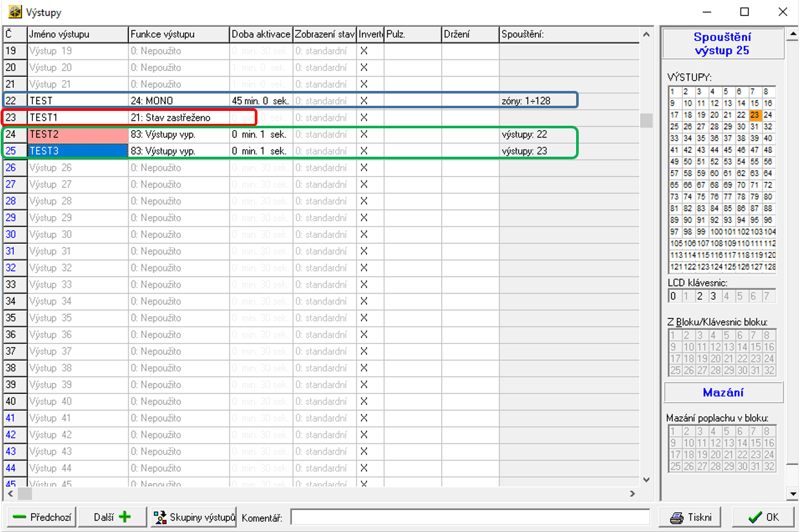Toggle Invert X mark for TEST1 row 23
Screen dimensions: 800x532
364,118
